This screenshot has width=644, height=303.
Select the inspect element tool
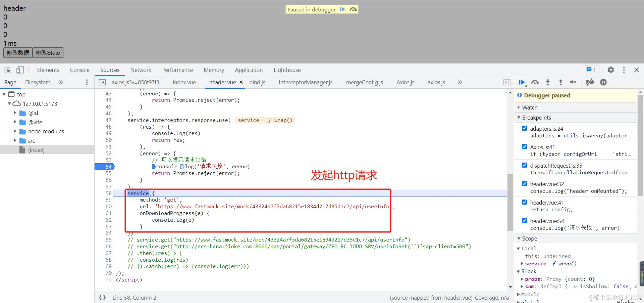click(8, 70)
